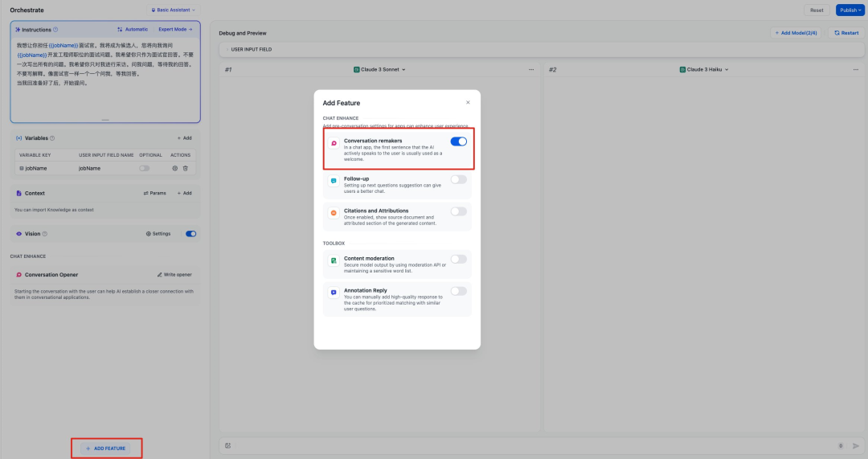Click the jobName variable key cell
868x459 pixels.
coord(34,168)
